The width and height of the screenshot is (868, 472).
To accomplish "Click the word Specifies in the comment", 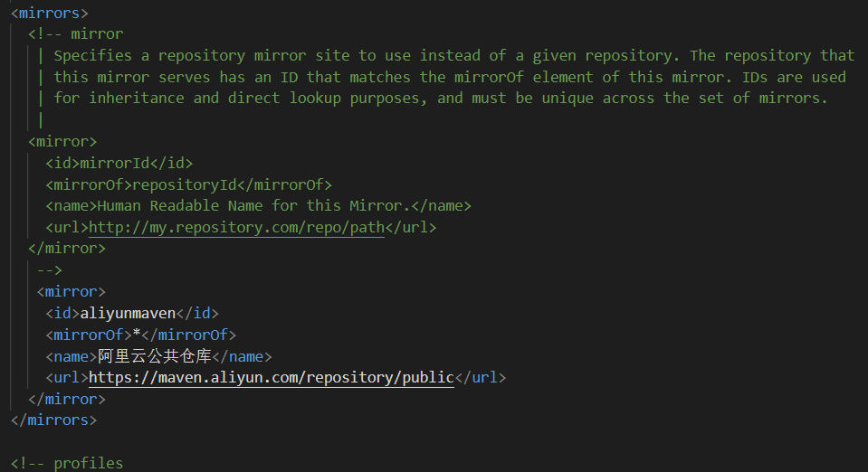I will point(92,56).
